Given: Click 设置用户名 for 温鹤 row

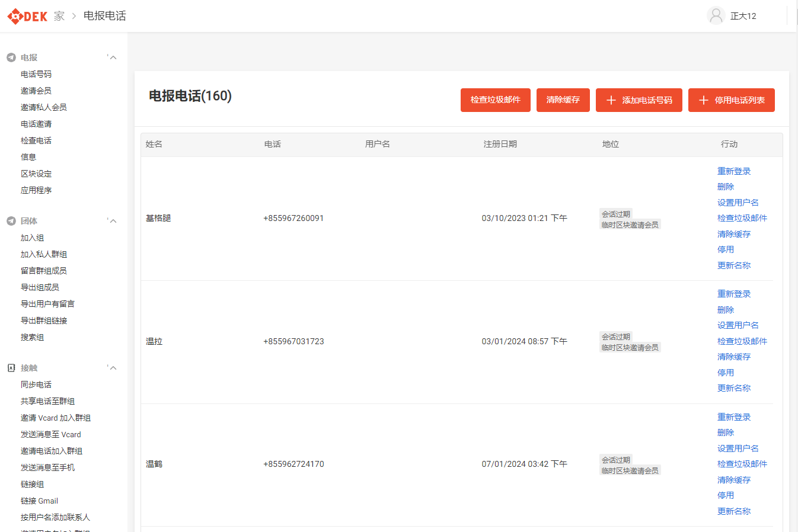Looking at the screenshot, I should click(738, 448).
